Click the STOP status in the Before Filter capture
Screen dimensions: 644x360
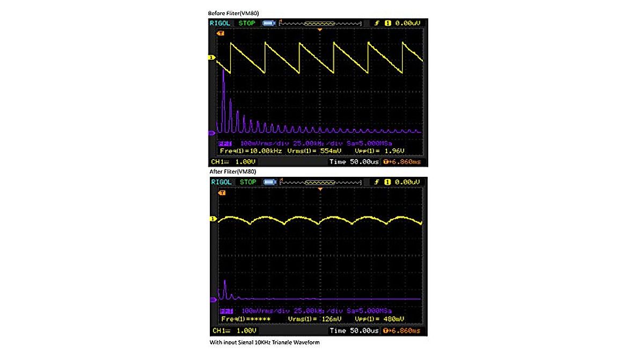click(x=247, y=23)
